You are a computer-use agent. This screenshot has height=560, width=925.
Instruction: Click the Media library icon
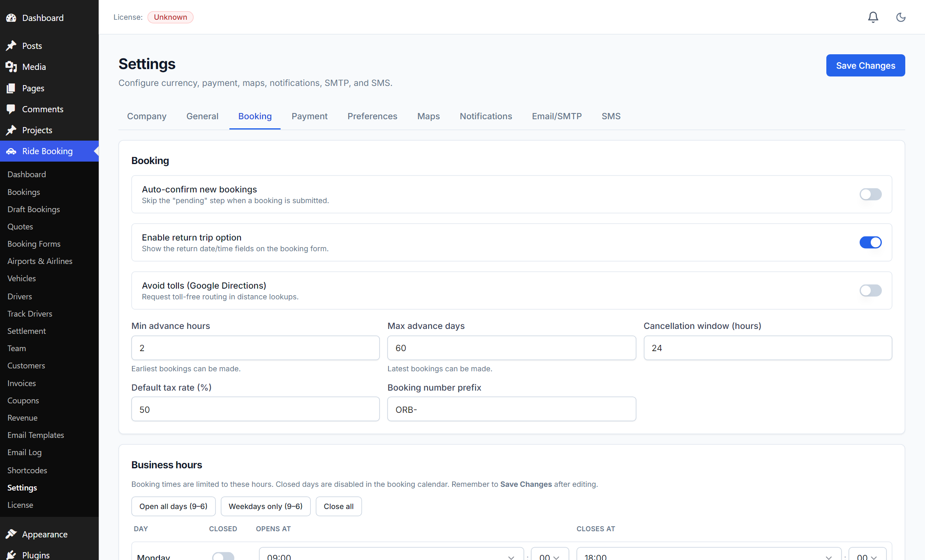pyautogui.click(x=11, y=67)
